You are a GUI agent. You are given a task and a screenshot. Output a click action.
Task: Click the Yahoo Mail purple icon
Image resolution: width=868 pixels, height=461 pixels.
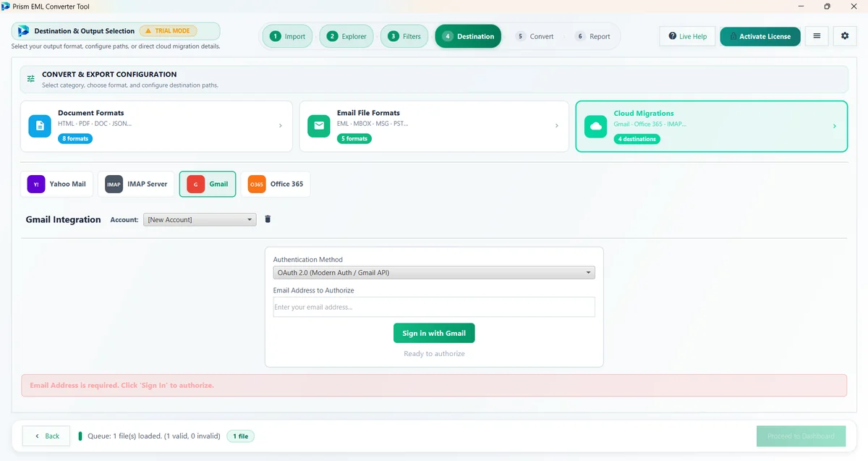[x=36, y=184]
